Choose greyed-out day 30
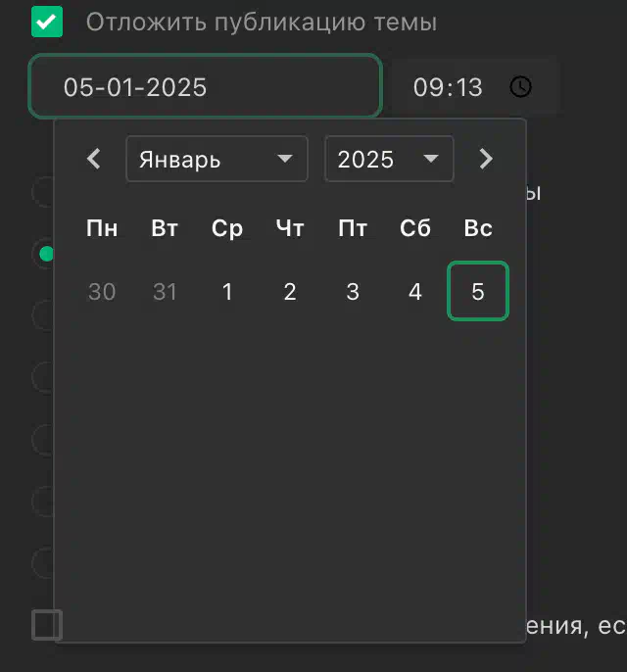The image size is (627, 672). click(102, 292)
